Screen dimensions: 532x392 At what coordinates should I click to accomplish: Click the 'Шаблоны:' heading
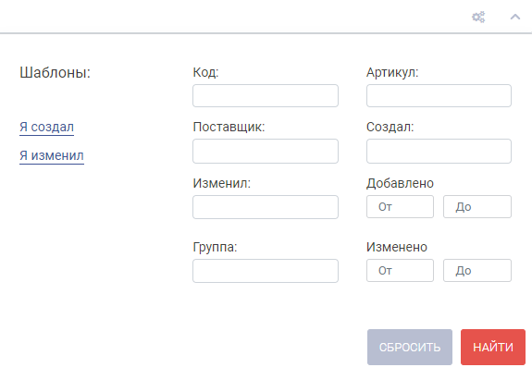point(55,72)
